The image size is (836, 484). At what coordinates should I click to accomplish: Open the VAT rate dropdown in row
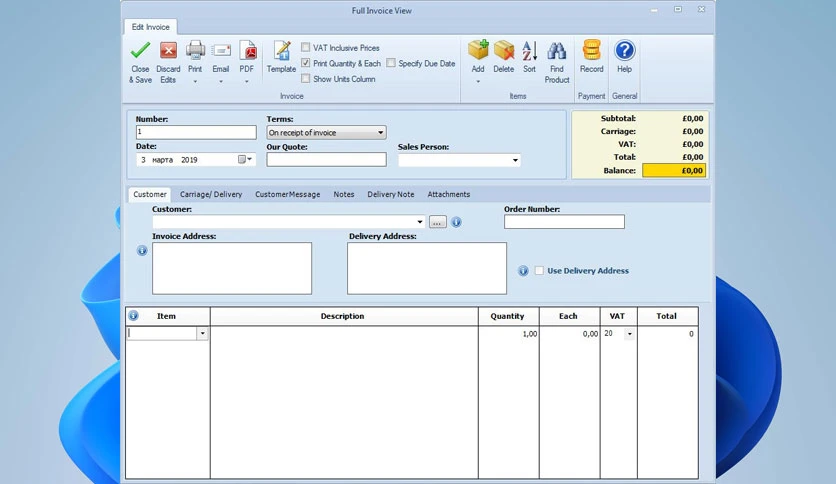tap(630, 334)
